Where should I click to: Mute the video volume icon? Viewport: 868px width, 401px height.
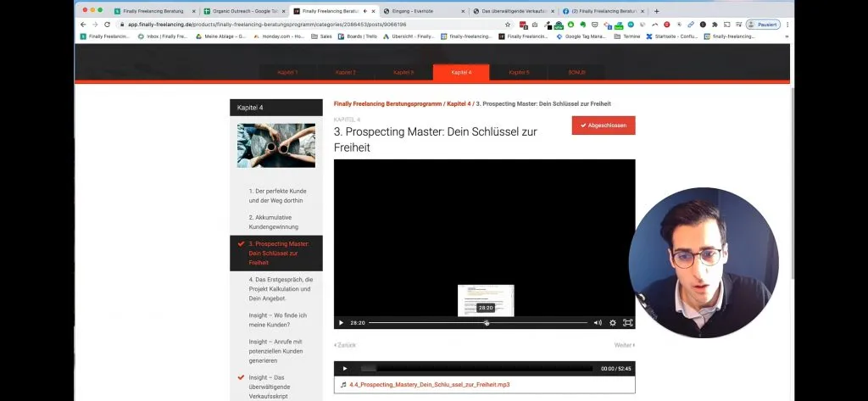pyautogui.click(x=598, y=323)
